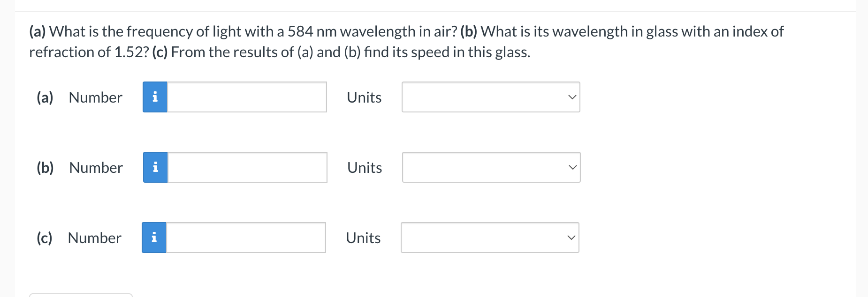Viewport: 868px width, 297px height.
Task: Click the Number field for part (b)
Action: click(246, 167)
